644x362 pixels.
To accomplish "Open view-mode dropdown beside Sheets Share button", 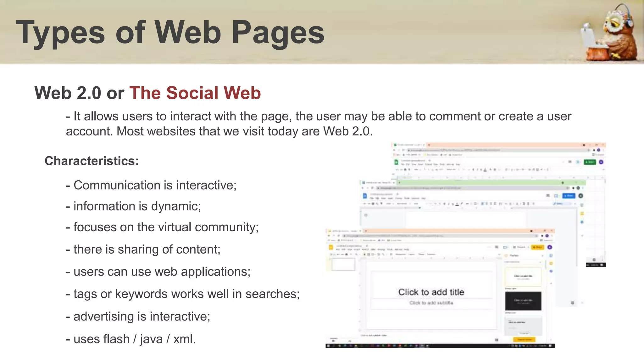I will click(x=578, y=162).
